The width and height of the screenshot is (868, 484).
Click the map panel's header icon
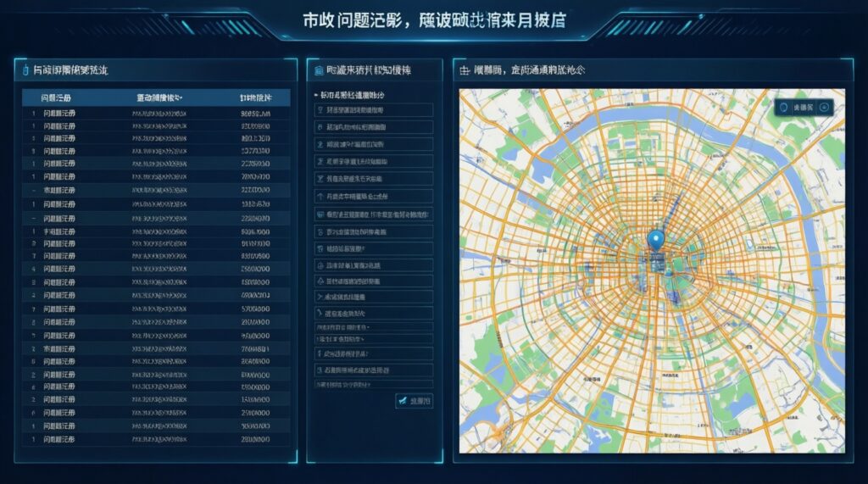click(464, 70)
